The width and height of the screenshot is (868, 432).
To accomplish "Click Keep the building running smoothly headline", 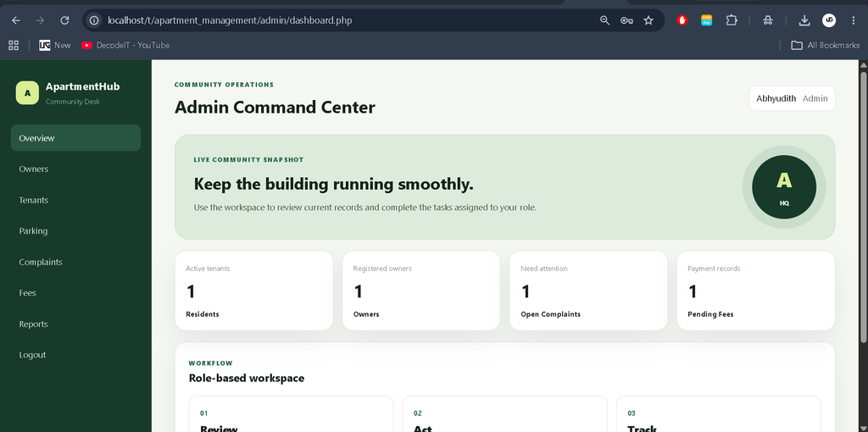I will (x=334, y=184).
